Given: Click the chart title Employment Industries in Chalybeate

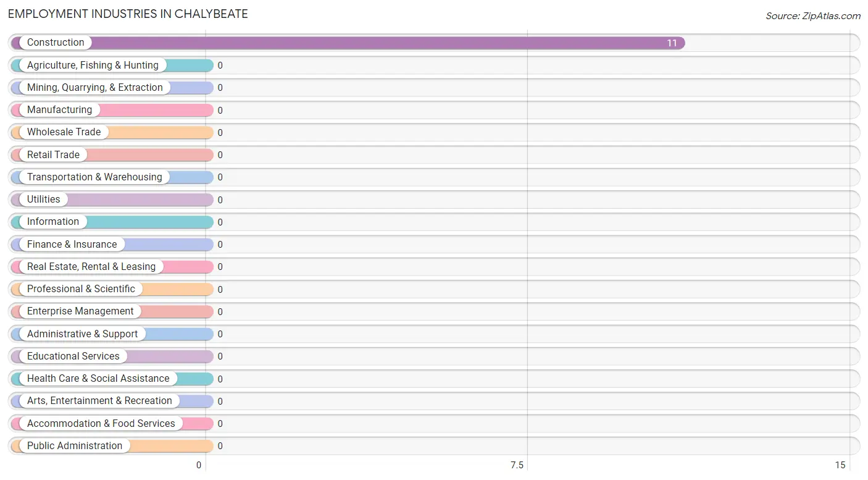Looking at the screenshot, I should click(128, 14).
